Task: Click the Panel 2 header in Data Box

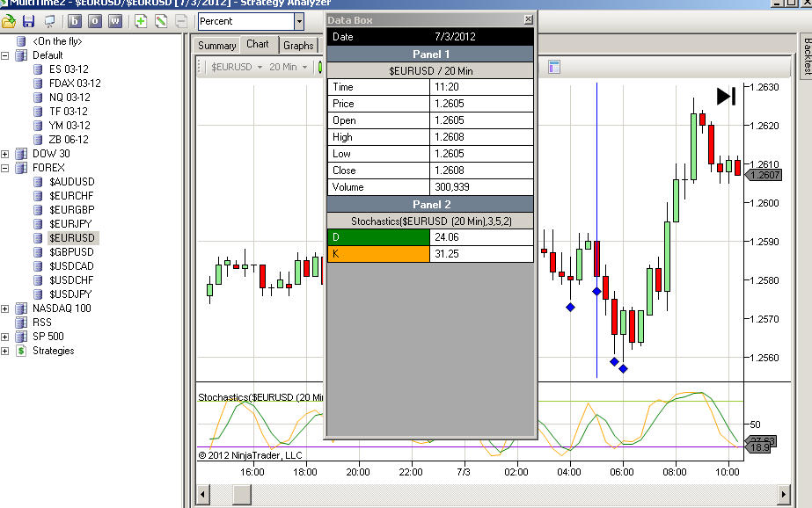Action: tap(430, 204)
